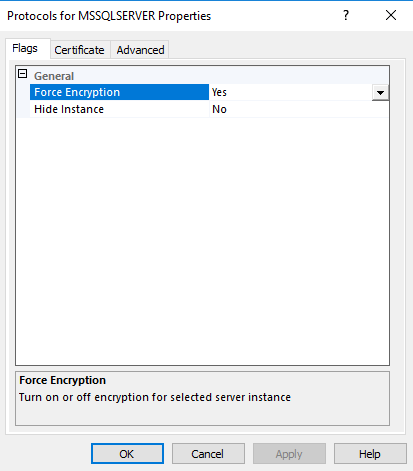Image resolution: width=413 pixels, height=471 pixels.
Task: Open the Force Encryption dropdown arrow
Action: coord(380,92)
